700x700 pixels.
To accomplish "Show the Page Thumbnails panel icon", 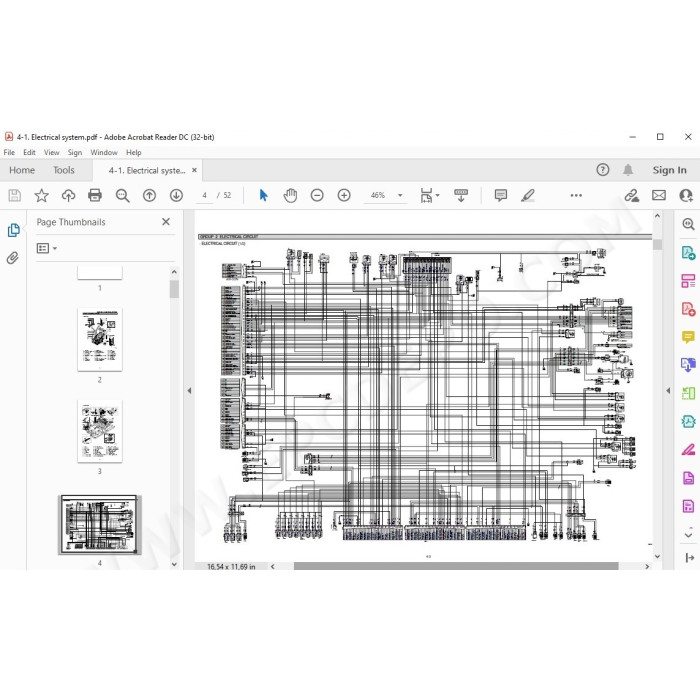I will [x=13, y=230].
